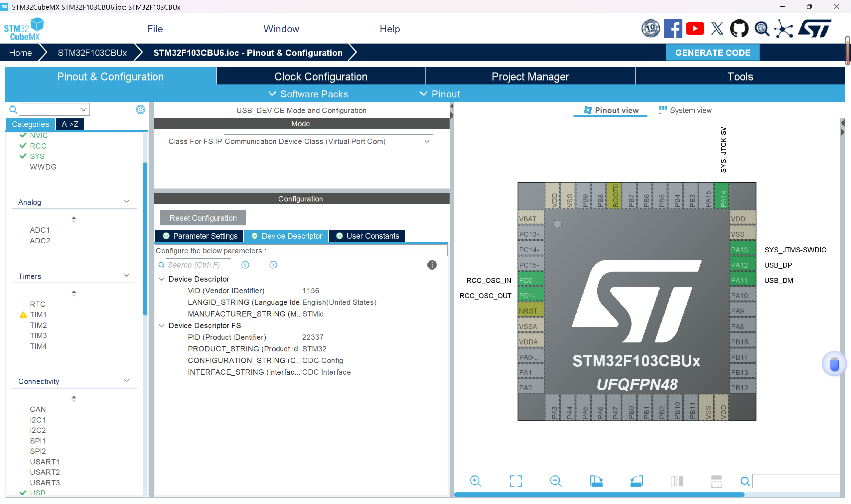Open the Help menu

[390, 29]
